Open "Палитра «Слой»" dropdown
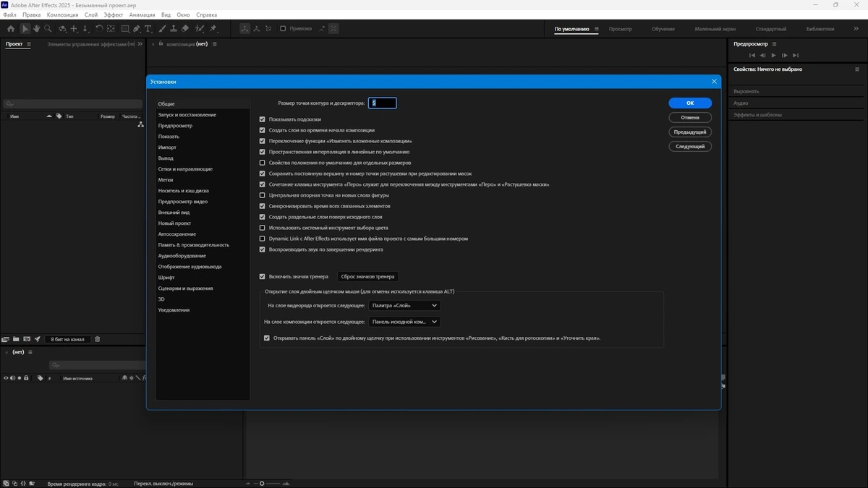Image resolution: width=868 pixels, height=488 pixels. [x=404, y=306]
